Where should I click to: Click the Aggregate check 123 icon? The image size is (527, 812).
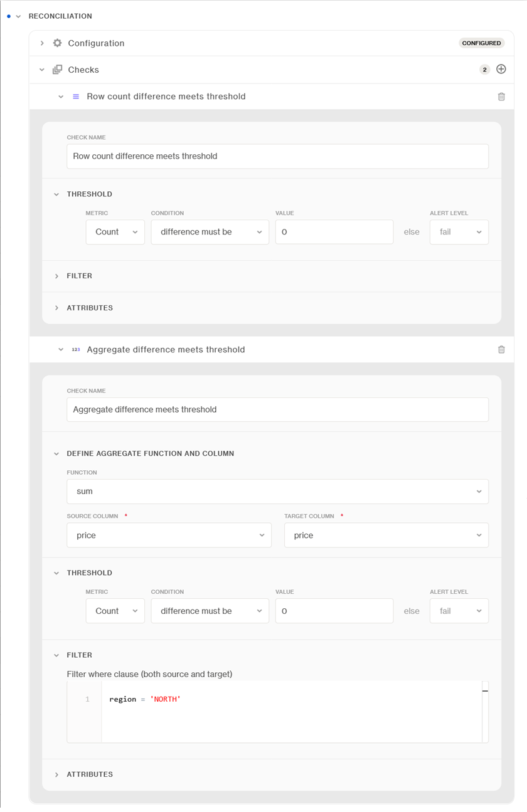pyautogui.click(x=76, y=350)
